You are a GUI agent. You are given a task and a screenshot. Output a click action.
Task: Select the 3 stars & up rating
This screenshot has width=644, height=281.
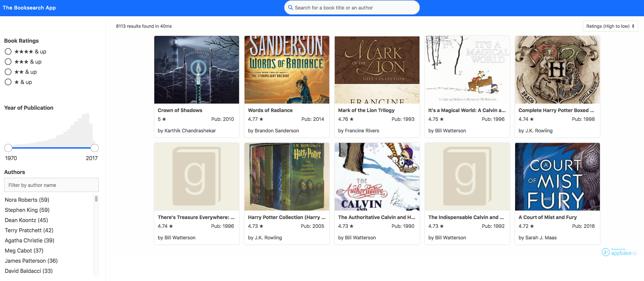pyautogui.click(x=8, y=62)
